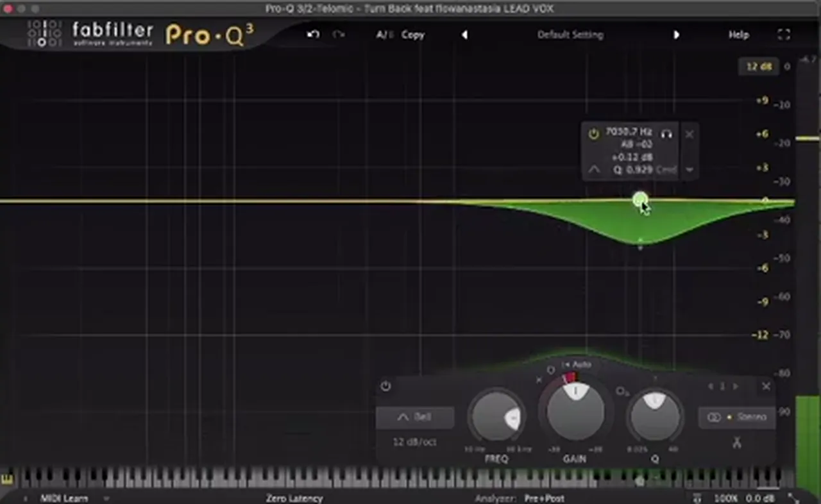Open the Stereo placement selector
The width and height of the screenshot is (821, 504).
tap(737, 417)
